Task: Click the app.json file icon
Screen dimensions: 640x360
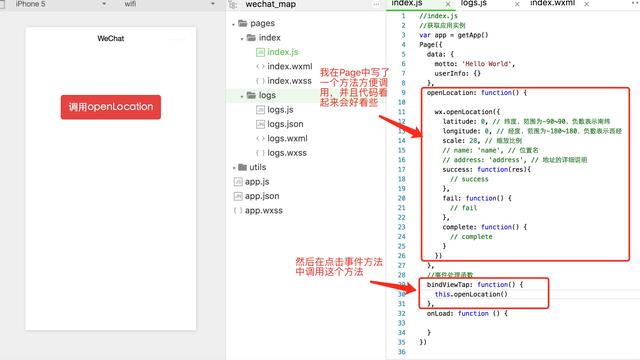Action: tap(238, 196)
